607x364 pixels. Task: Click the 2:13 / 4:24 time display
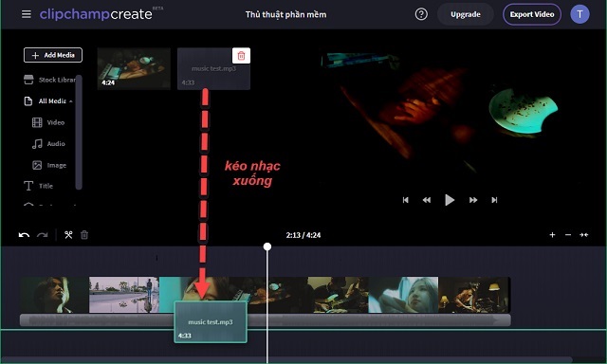click(303, 235)
